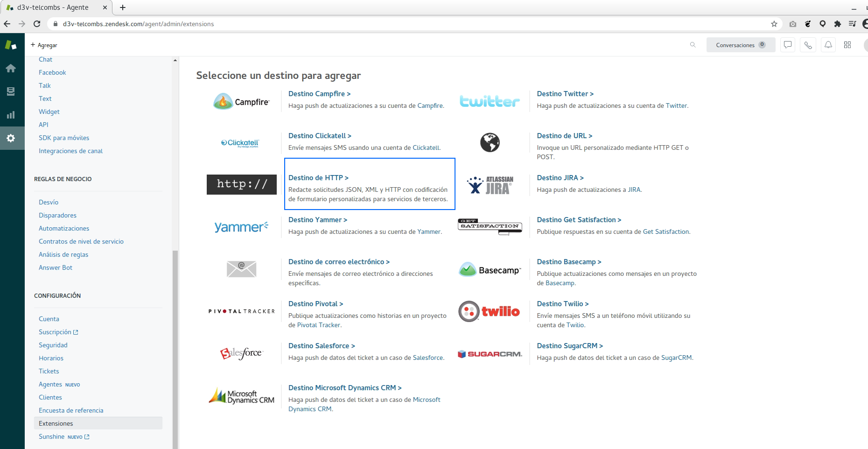Bookmark page with the star icon

click(774, 24)
